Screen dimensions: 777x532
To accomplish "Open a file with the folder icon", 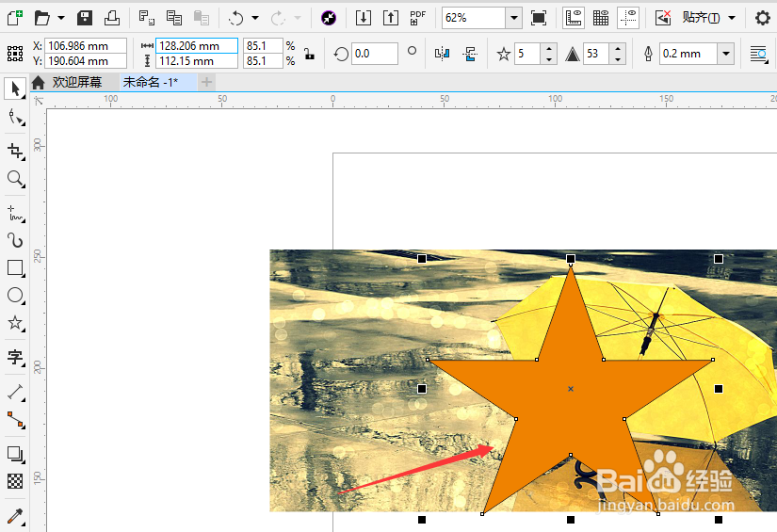I will point(42,18).
